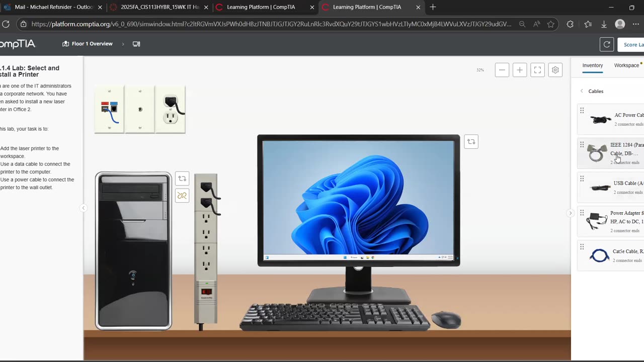Refresh the browser page
This screenshot has width=644, height=362.
[x=6, y=24]
